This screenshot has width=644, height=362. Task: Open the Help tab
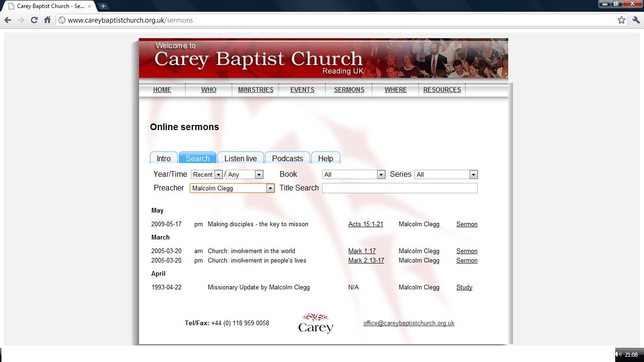click(325, 158)
